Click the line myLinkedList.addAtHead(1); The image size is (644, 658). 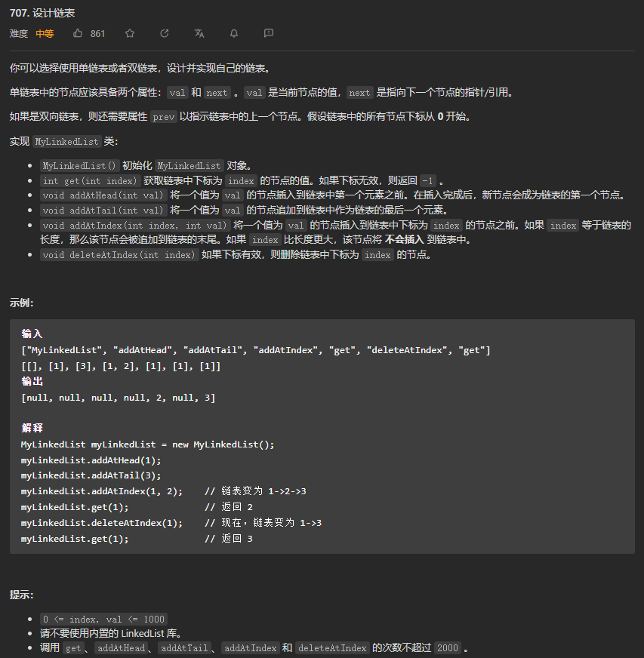(x=91, y=460)
